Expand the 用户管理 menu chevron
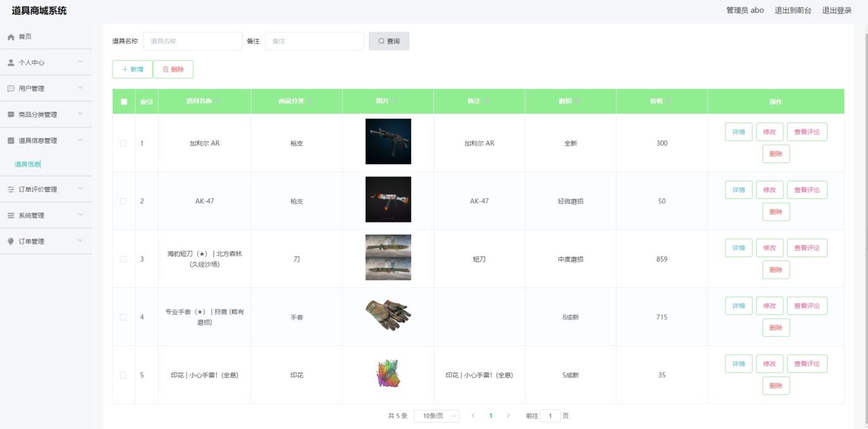The image size is (868, 429). point(80,88)
